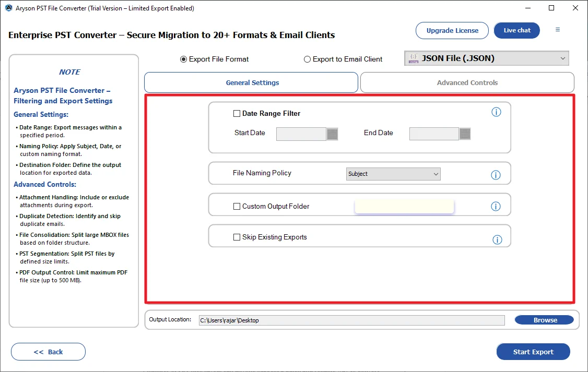Open the JSON File format dropdown
The image size is (588, 372).
pos(486,58)
